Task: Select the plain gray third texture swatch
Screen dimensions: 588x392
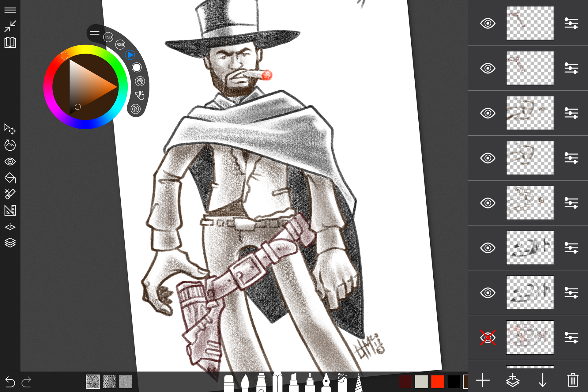Action: coord(125,382)
